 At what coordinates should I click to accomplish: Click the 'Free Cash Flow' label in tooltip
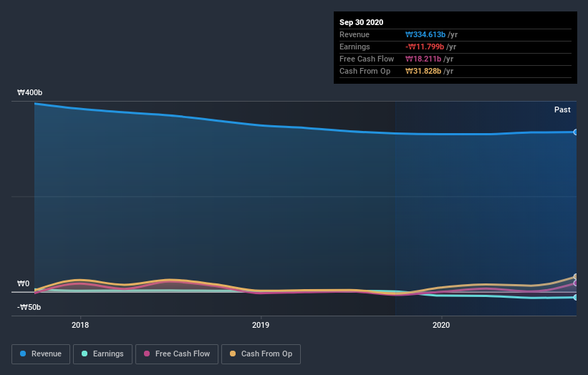367,59
